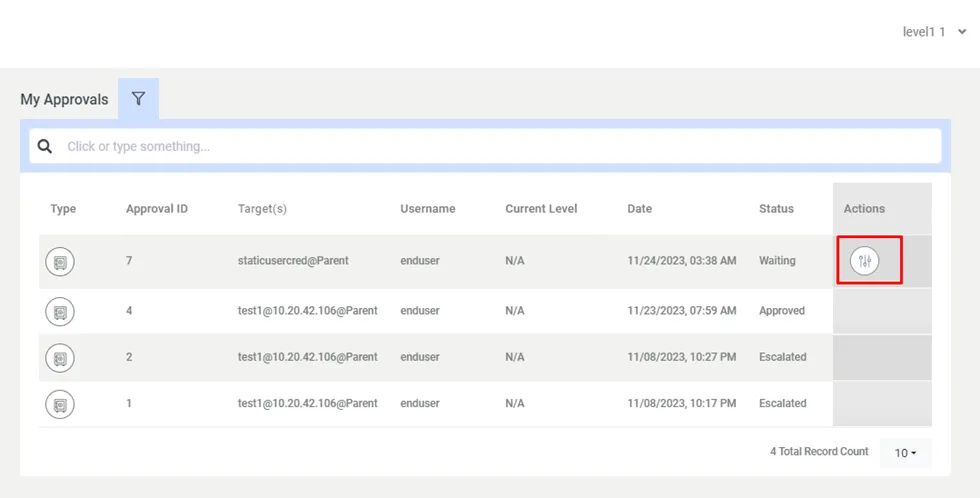Image resolution: width=980 pixels, height=498 pixels.
Task: Open the filter icon beside My Approvals
Action: click(x=138, y=99)
